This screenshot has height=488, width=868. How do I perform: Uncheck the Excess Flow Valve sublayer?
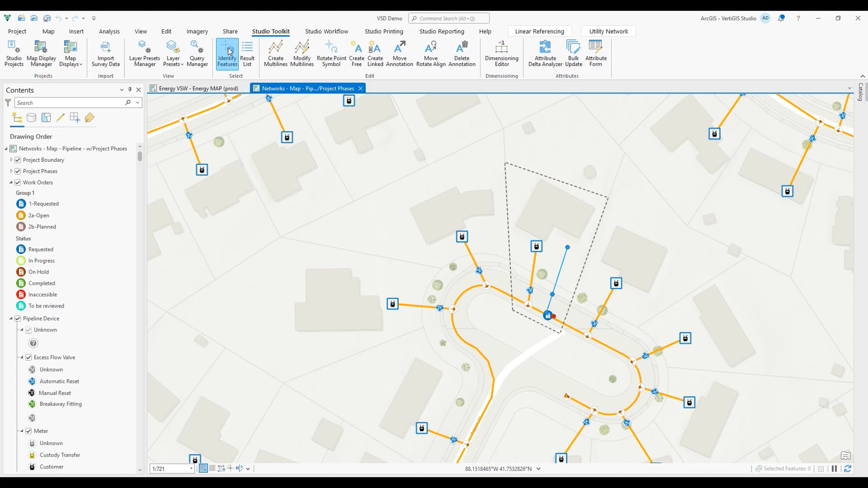(x=29, y=357)
